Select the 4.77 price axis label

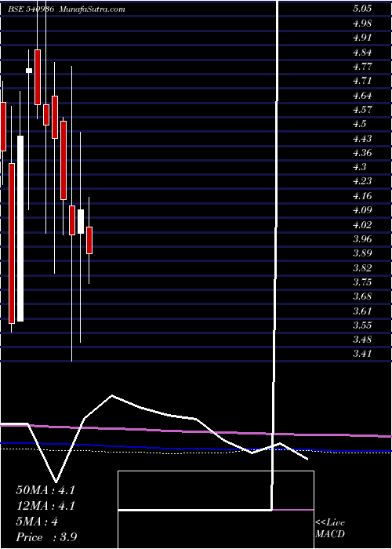[362, 67]
